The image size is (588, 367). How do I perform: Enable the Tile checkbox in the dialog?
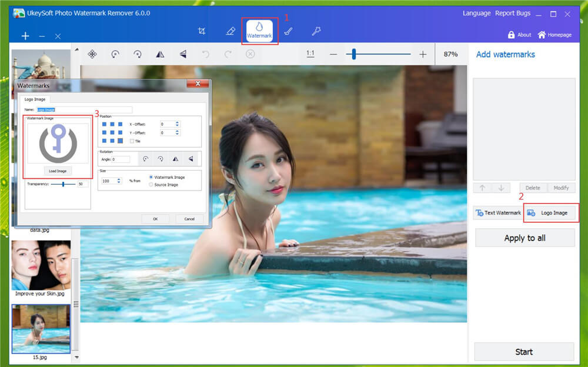131,140
